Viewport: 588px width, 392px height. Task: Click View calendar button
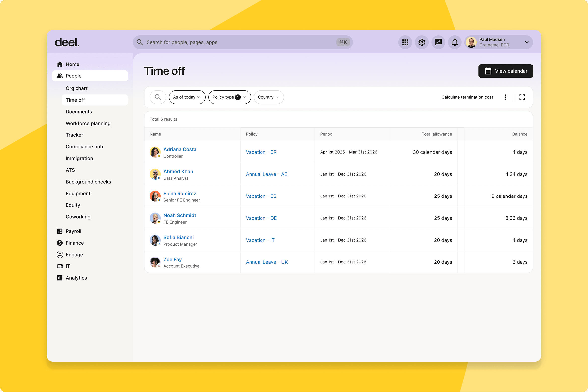pos(506,71)
